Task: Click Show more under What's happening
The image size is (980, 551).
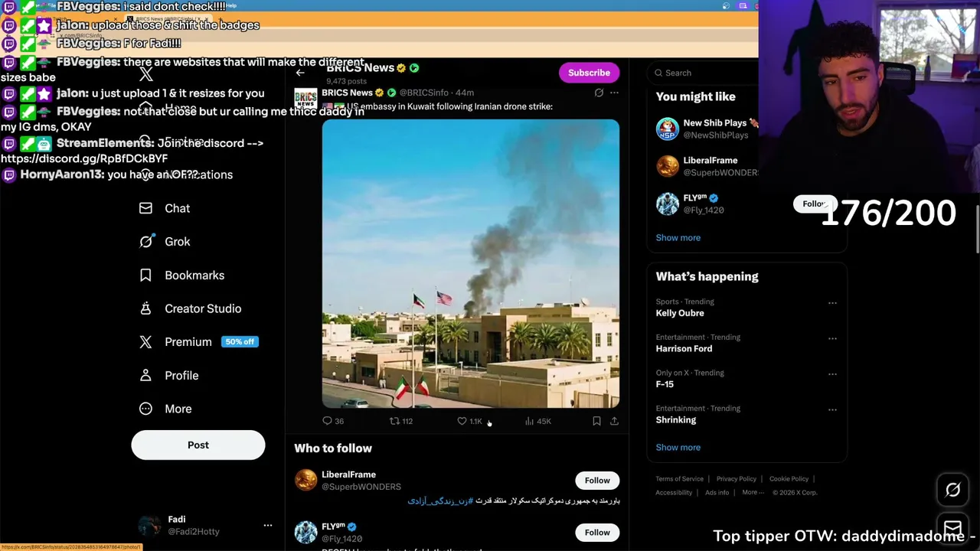Action: [x=678, y=447]
